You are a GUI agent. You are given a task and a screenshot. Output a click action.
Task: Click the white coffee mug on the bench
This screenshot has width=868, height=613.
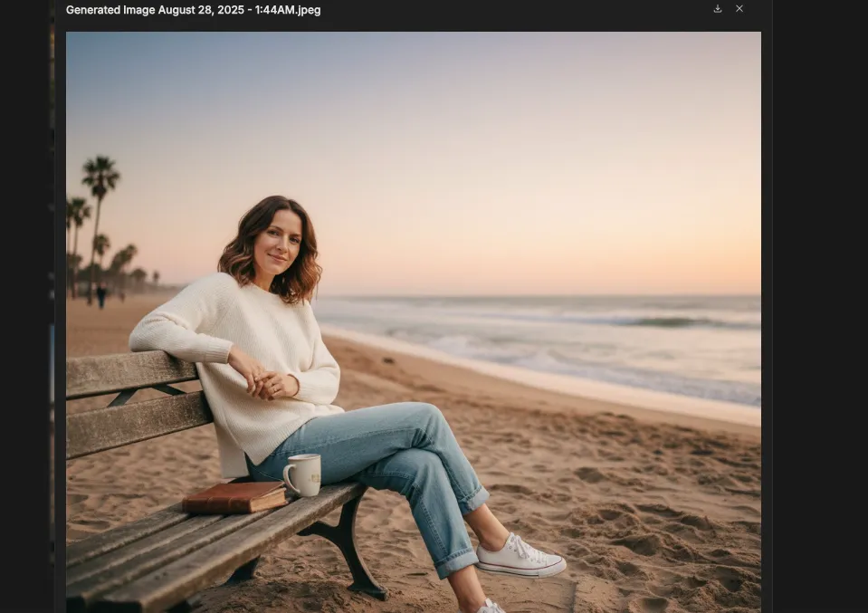coord(303,474)
